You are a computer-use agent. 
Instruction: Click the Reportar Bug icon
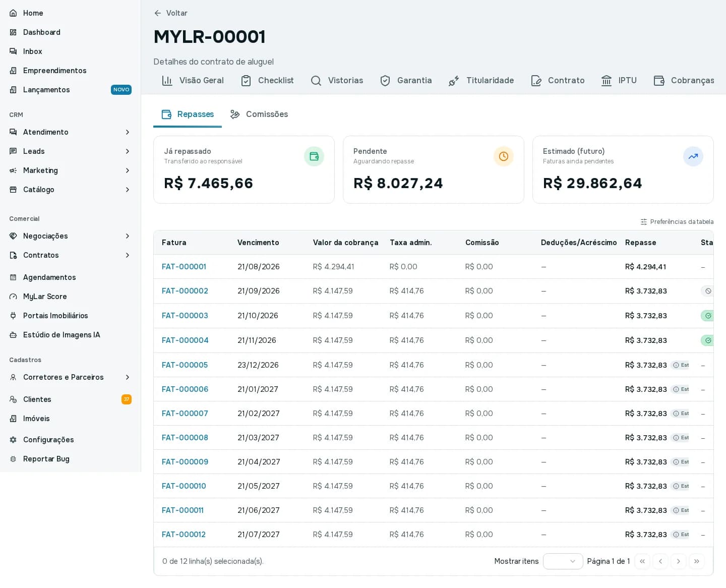[x=13, y=459]
